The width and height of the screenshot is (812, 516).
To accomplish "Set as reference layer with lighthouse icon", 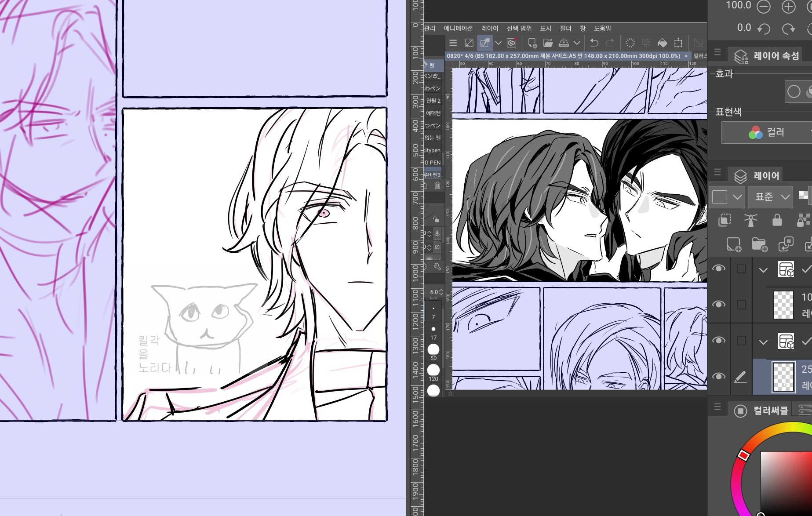I will pyautogui.click(x=751, y=220).
